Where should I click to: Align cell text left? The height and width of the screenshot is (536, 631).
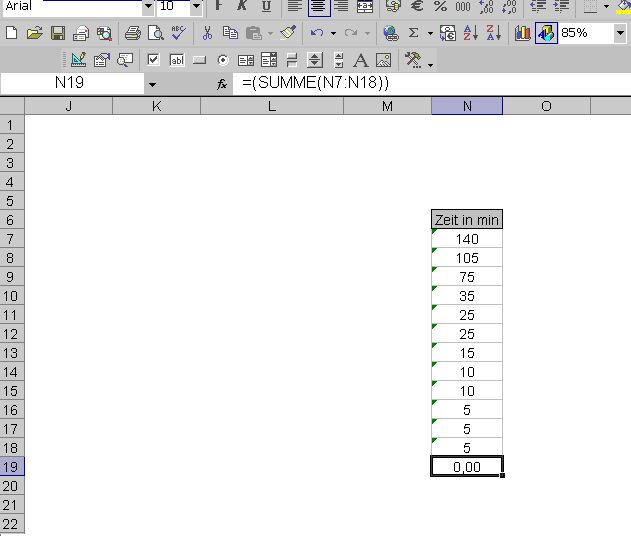[295, 6]
